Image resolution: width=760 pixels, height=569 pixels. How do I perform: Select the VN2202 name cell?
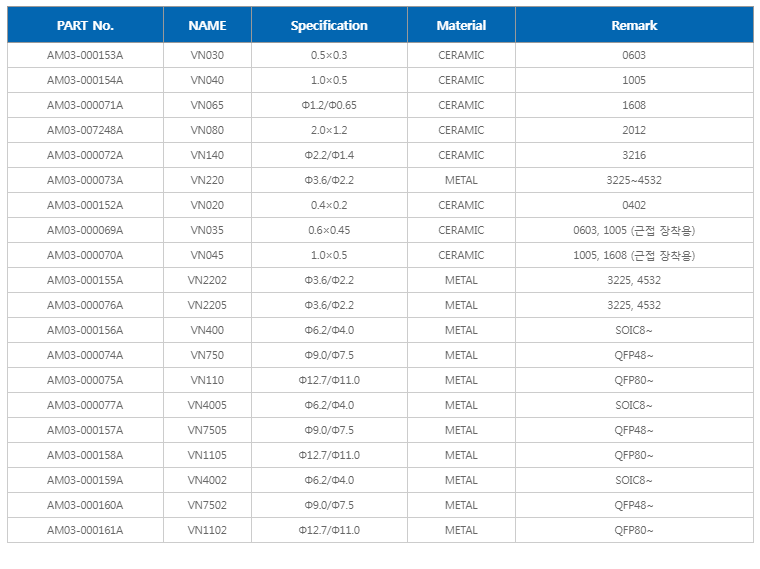[207, 280]
